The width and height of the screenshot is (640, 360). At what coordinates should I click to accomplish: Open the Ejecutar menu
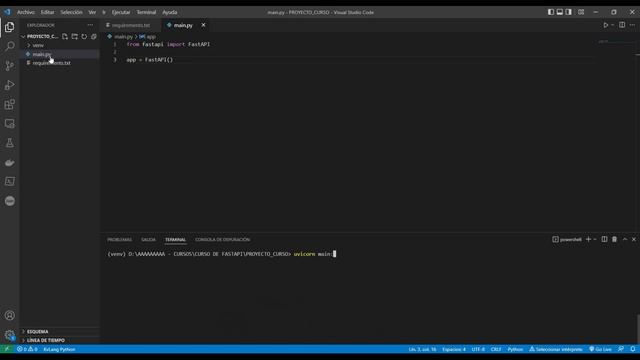pyautogui.click(x=121, y=12)
